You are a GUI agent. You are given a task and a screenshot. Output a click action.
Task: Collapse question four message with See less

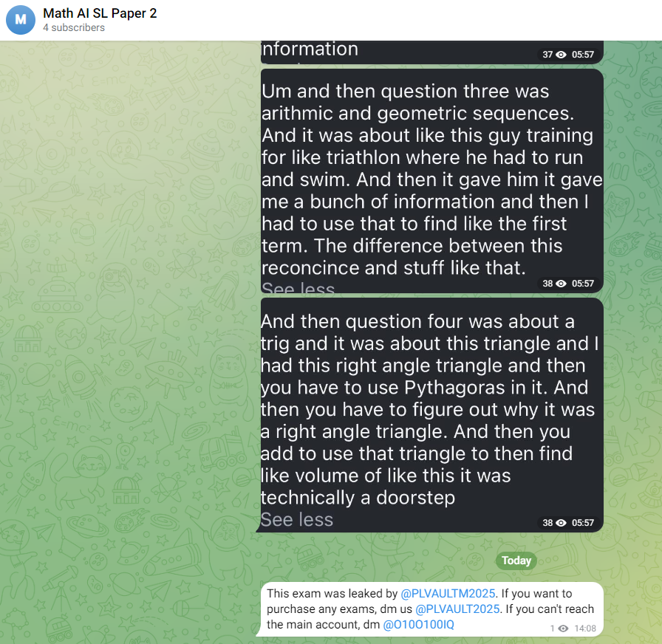click(x=297, y=519)
